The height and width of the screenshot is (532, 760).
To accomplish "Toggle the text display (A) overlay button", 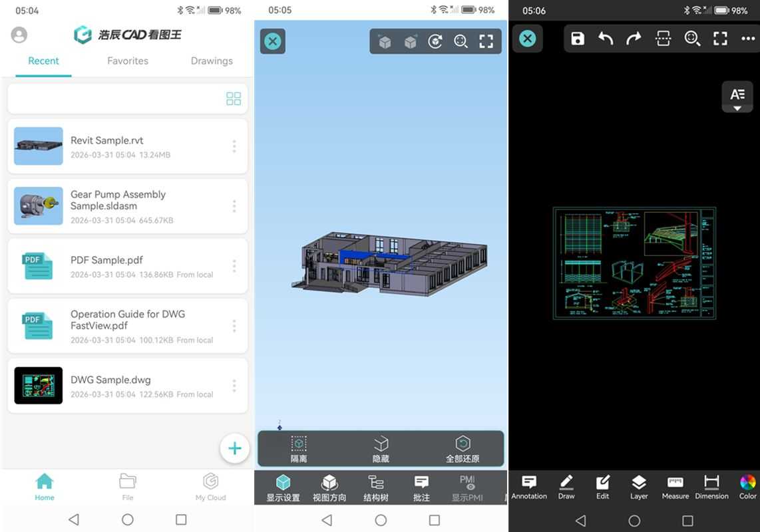I will [737, 96].
